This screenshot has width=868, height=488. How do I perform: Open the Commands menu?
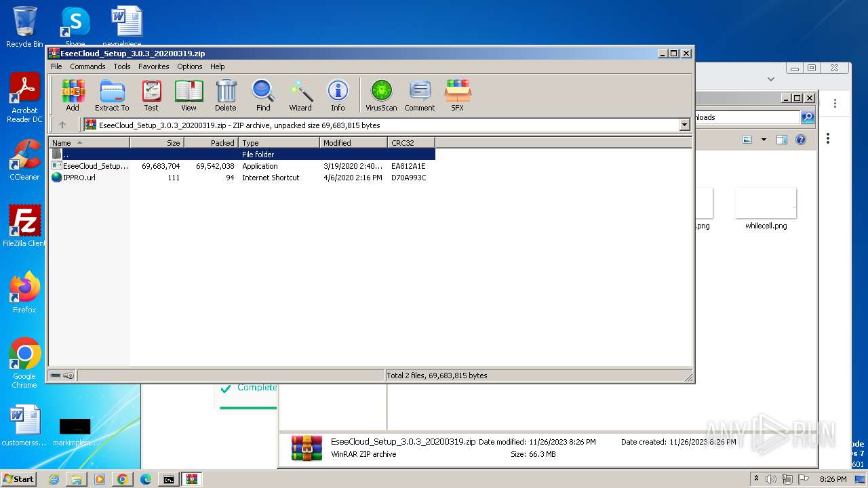point(87,66)
